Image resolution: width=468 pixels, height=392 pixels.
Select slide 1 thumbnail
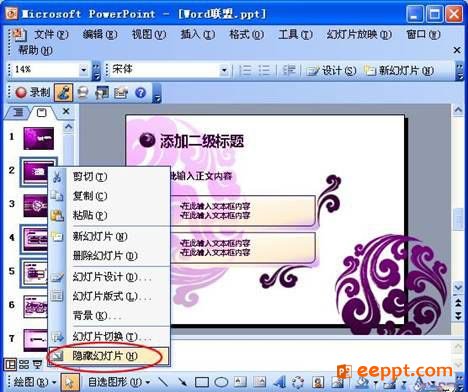pos(39,138)
